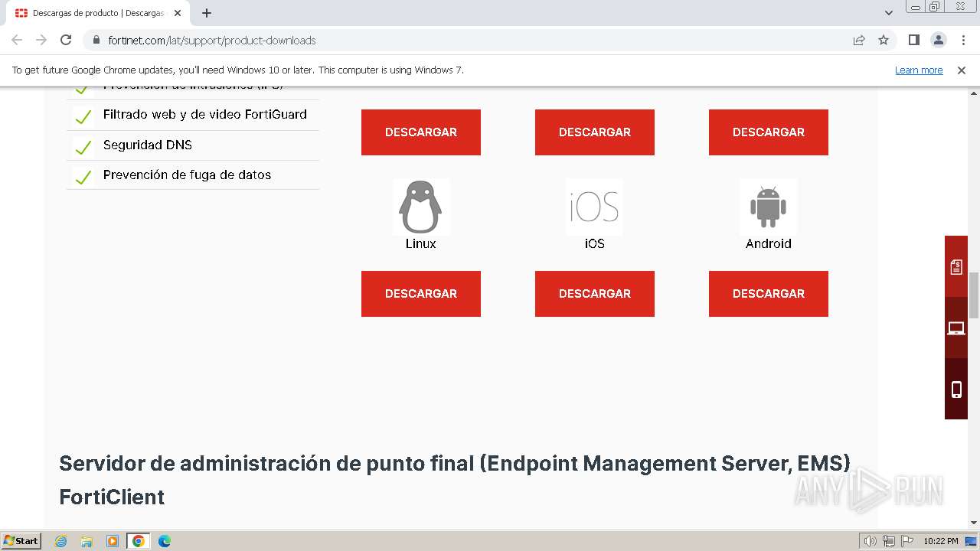This screenshot has width=980, height=551.
Task: Click the Android robot icon
Action: [768, 207]
